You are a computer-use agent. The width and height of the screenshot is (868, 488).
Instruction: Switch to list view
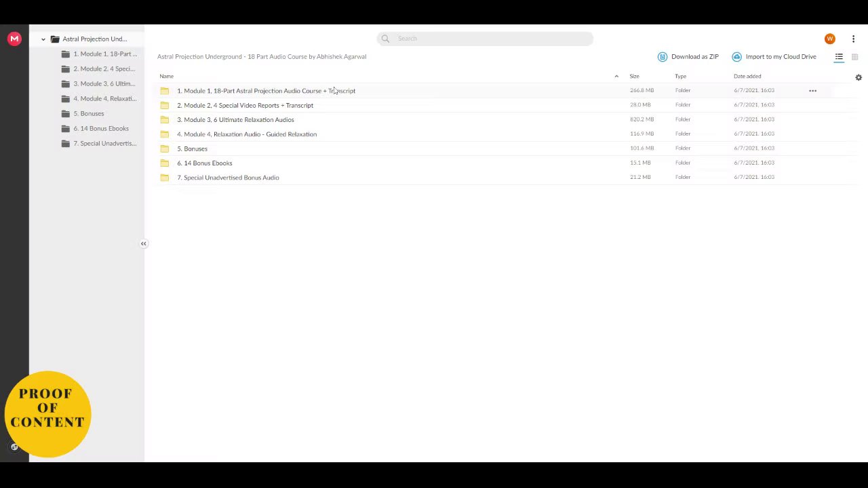[x=839, y=57]
